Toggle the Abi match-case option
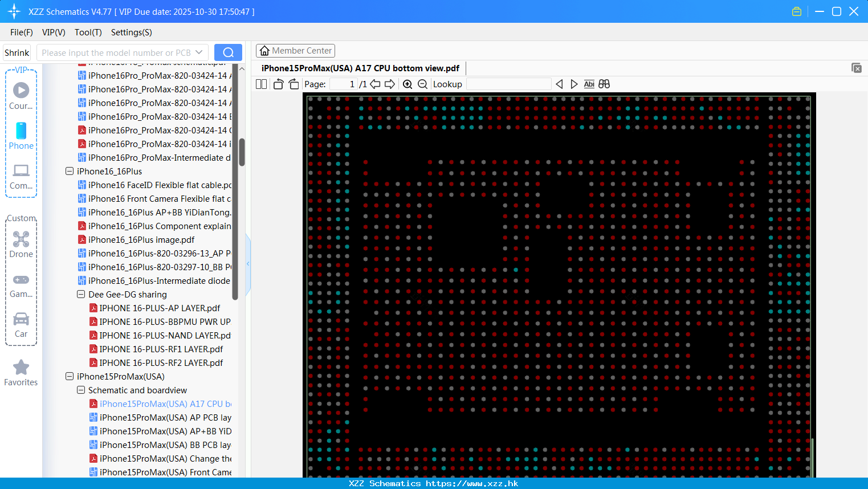 (x=589, y=84)
